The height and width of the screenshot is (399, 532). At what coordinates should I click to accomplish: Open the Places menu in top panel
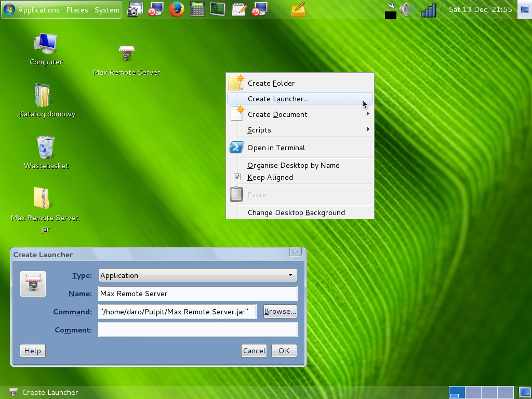click(x=77, y=10)
